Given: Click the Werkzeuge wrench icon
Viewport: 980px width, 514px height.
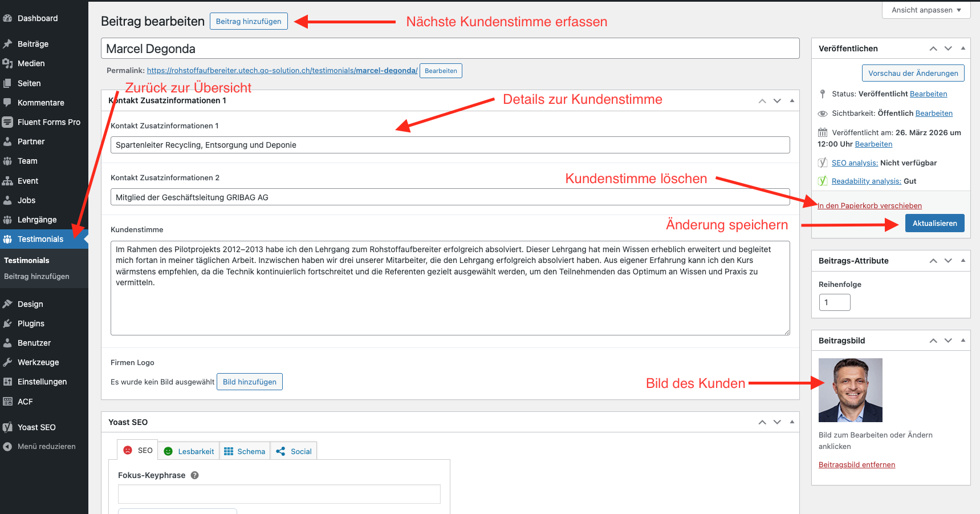Looking at the screenshot, I should (7, 362).
